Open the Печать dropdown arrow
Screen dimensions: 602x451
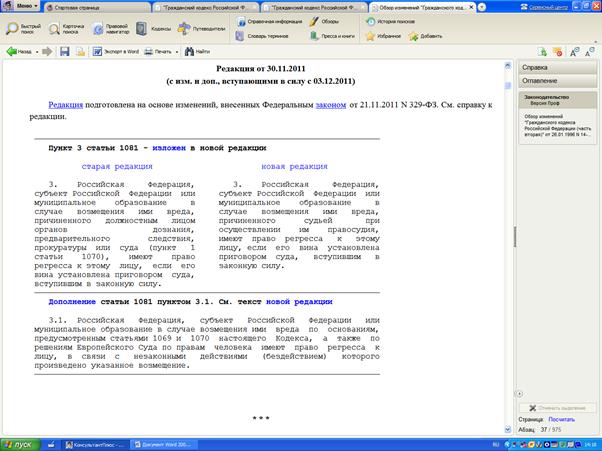pyautogui.click(x=177, y=52)
